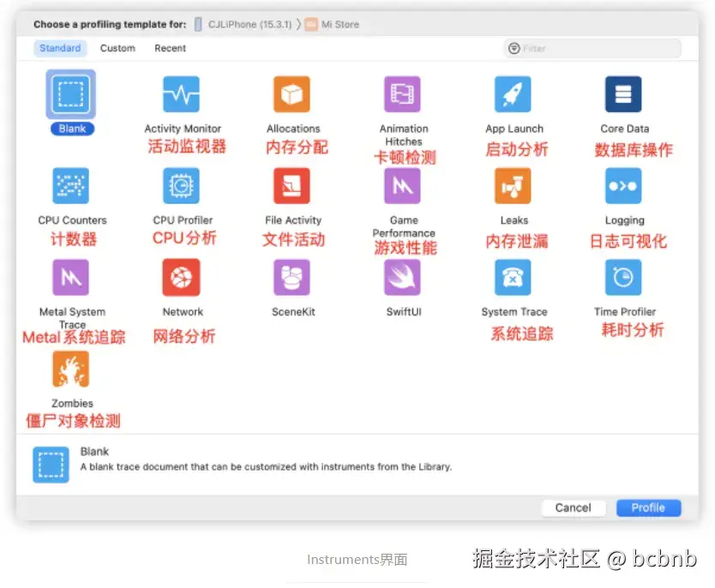Select the Network template icon
The image size is (715, 588).
point(182,277)
